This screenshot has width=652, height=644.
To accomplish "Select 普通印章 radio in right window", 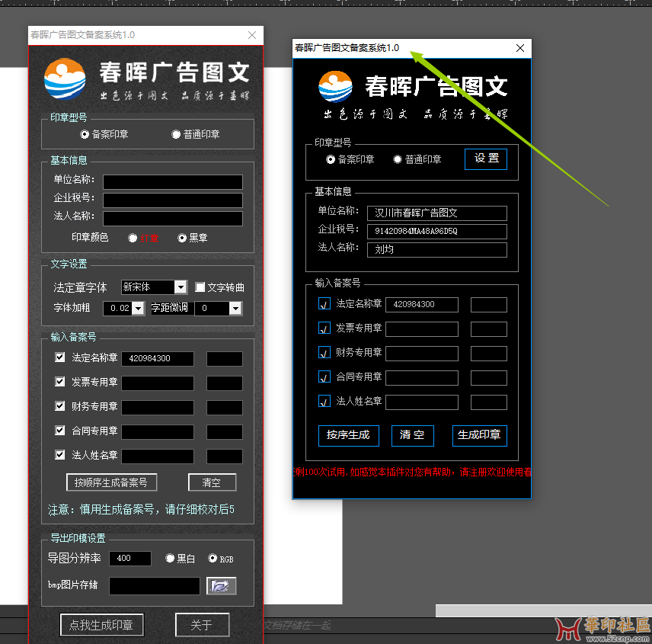I will [398, 159].
